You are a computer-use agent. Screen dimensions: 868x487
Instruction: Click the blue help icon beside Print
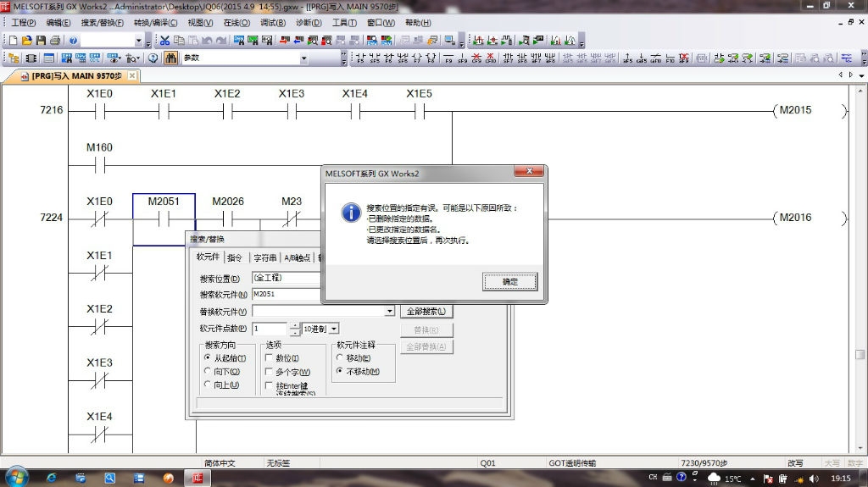73,41
